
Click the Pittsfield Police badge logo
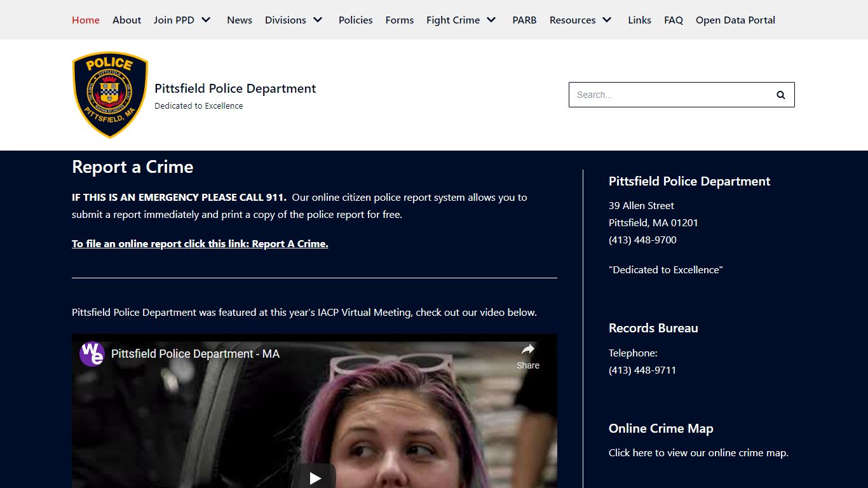110,95
